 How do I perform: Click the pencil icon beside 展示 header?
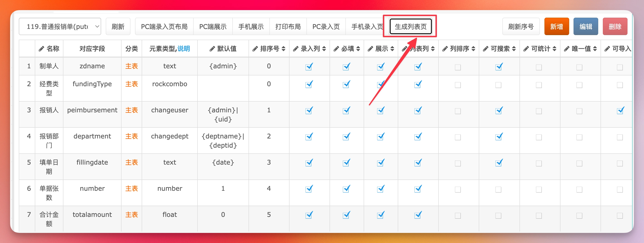tap(370, 49)
